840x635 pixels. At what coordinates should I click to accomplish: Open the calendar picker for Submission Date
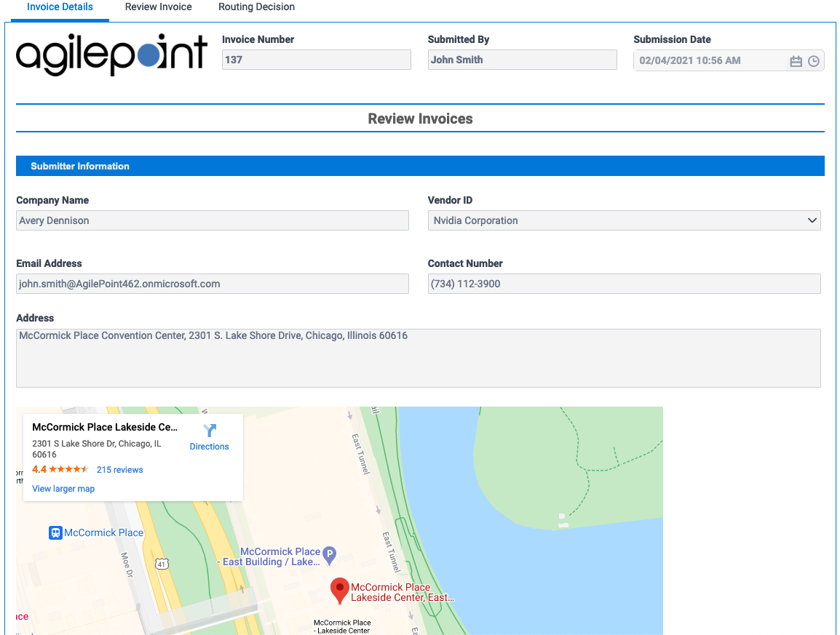tap(796, 61)
